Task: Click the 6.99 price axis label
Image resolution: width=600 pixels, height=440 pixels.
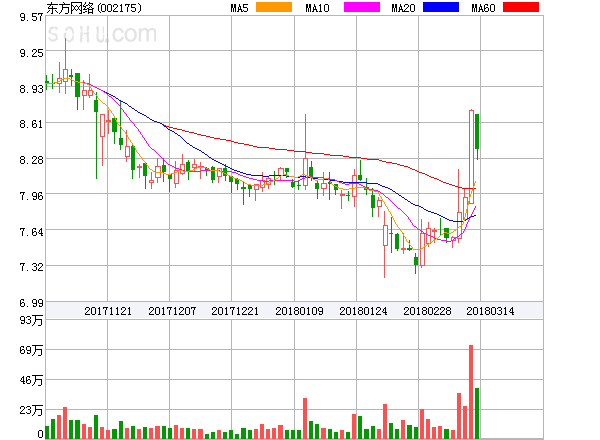Action: tap(31, 303)
